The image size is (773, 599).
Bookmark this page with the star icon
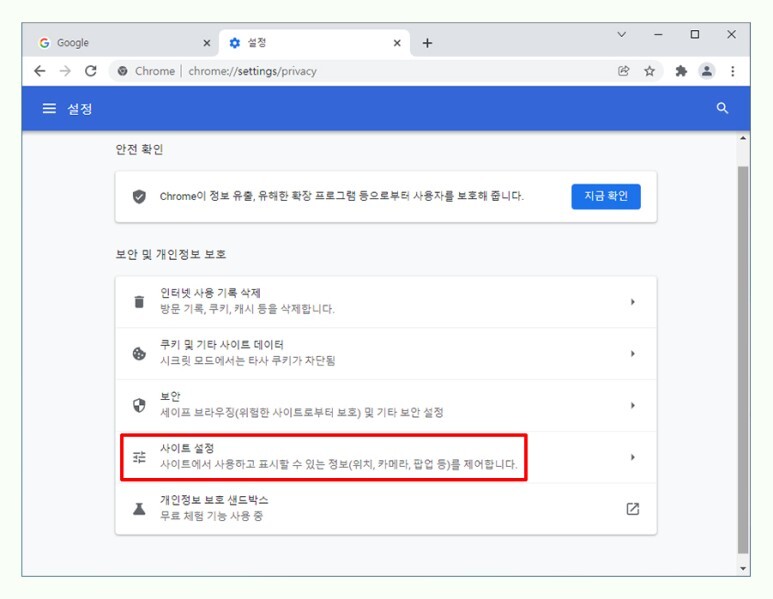(x=649, y=71)
